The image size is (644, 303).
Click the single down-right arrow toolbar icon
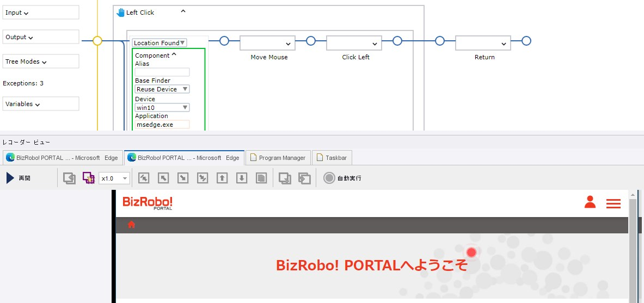click(183, 178)
